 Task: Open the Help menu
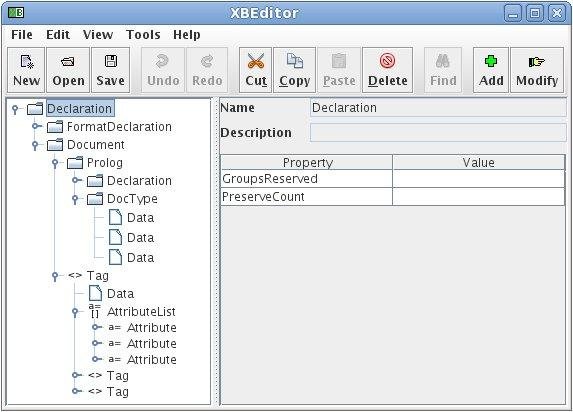point(186,35)
